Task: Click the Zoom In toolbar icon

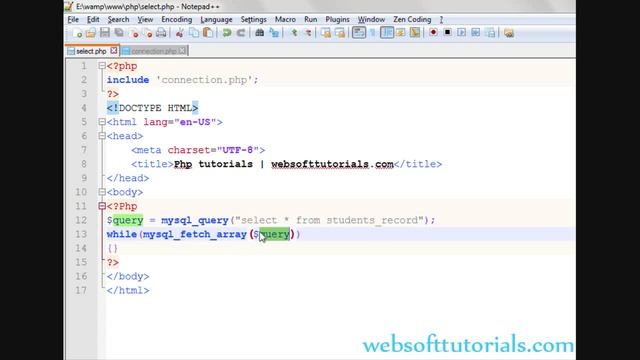Action: click(293, 33)
